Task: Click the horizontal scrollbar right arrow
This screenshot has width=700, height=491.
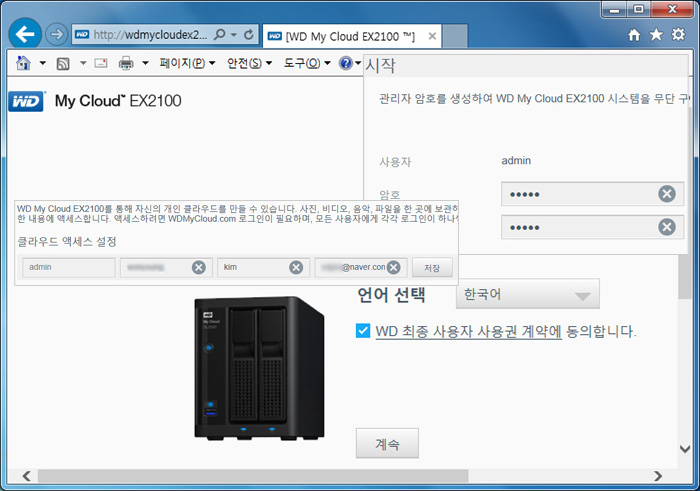Action: 658,476
